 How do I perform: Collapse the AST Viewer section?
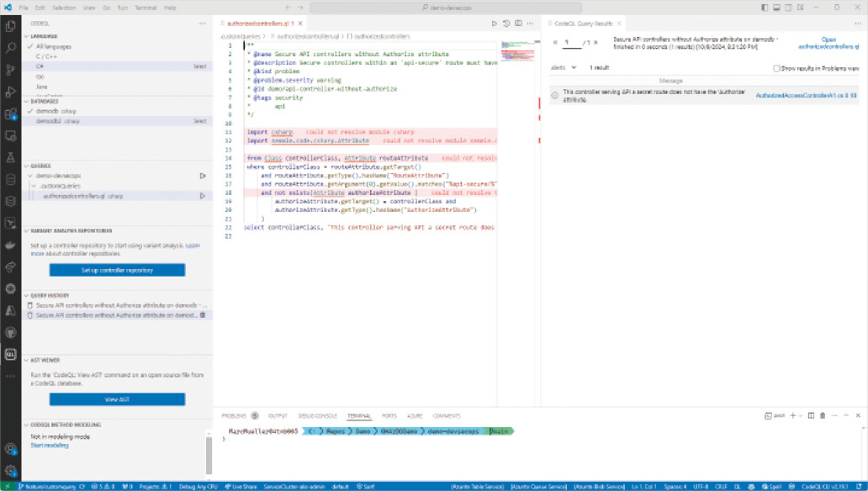pos(26,361)
